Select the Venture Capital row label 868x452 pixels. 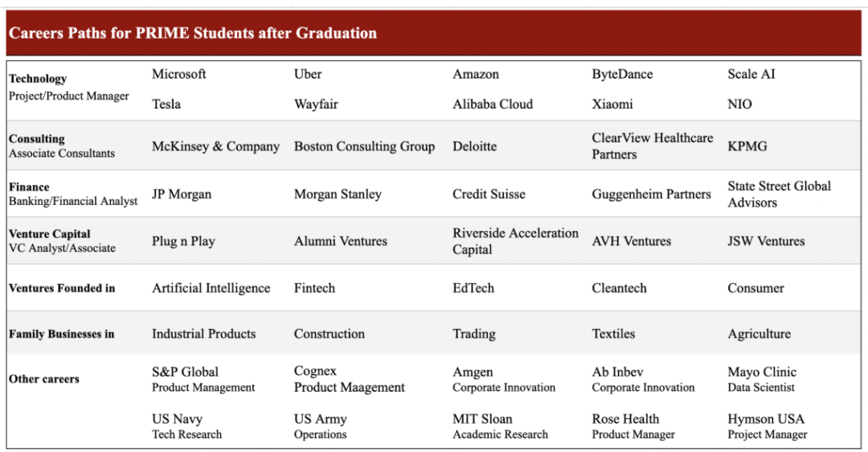50,234
